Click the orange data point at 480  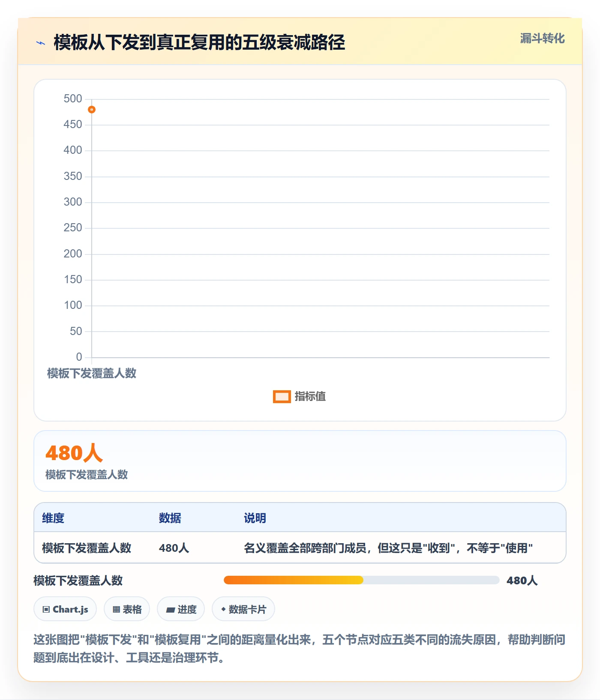coord(92,110)
